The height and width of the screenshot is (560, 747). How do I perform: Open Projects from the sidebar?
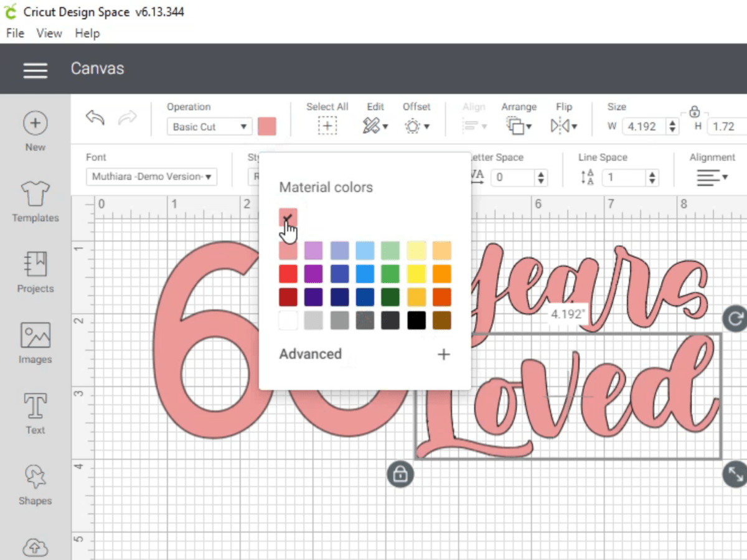35,273
